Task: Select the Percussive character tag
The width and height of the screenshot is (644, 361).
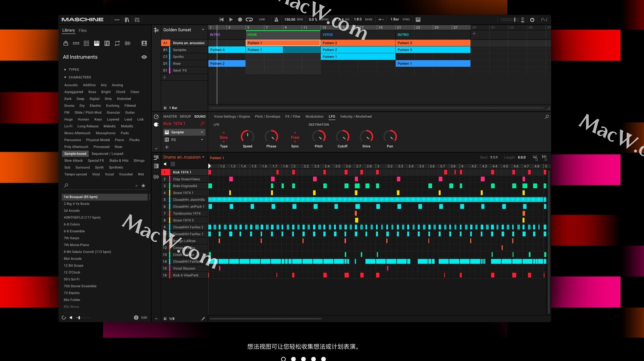Action: pyautogui.click(x=73, y=140)
